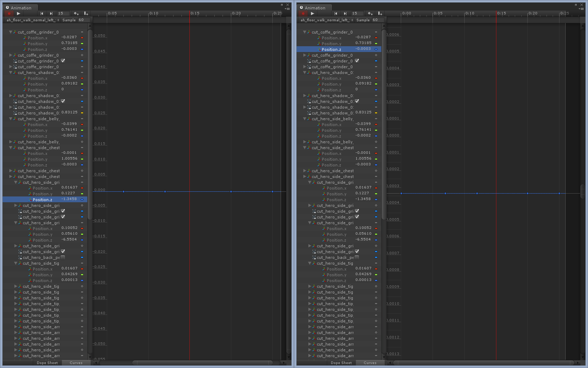Viewport: 588px width, 368px height.
Task: Go to previous keyframe in right window
Action: (x=336, y=13)
